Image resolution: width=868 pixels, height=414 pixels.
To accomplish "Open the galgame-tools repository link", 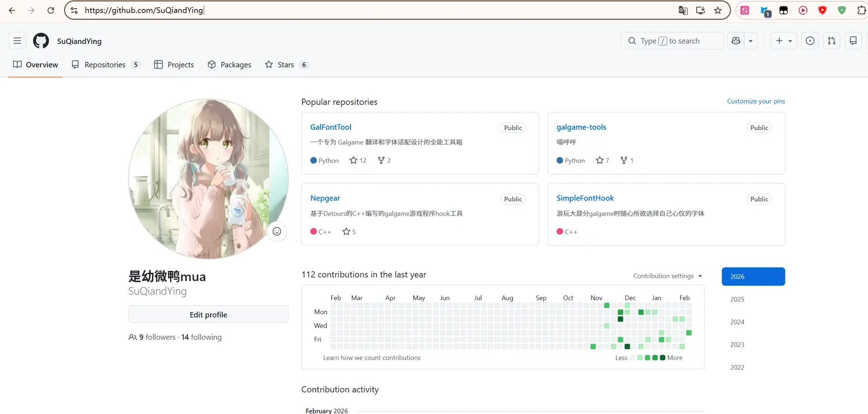I will pos(581,127).
